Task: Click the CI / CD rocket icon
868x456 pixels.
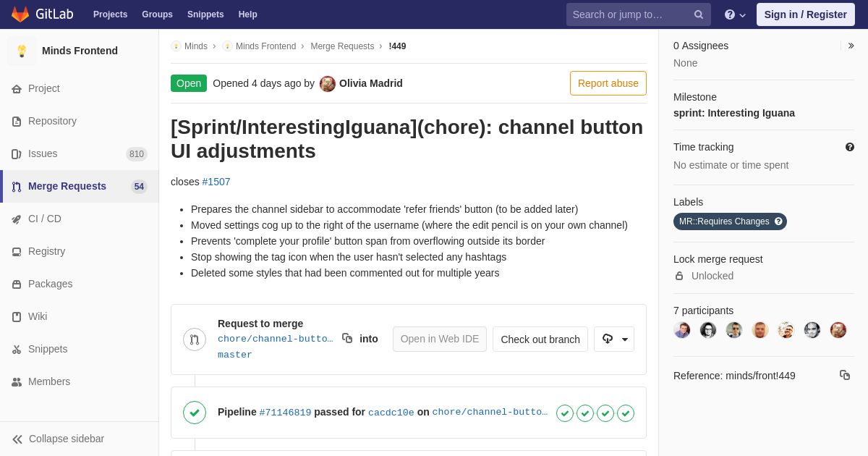Action: [17, 219]
